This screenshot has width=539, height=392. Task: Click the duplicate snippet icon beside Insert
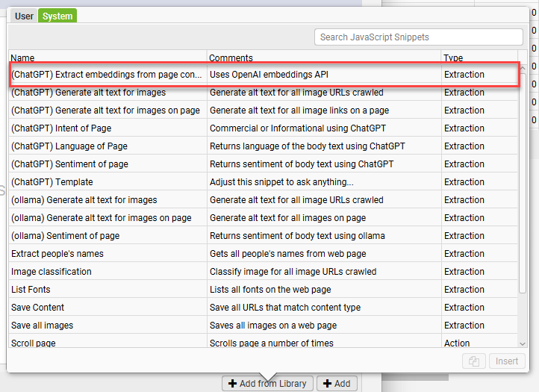(x=473, y=361)
